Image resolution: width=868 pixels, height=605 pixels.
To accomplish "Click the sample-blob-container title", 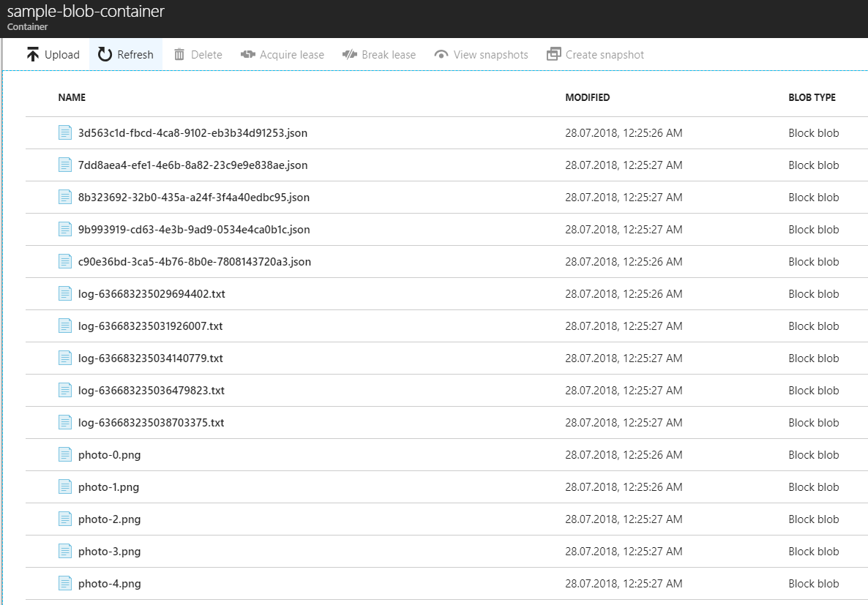I will [86, 12].
